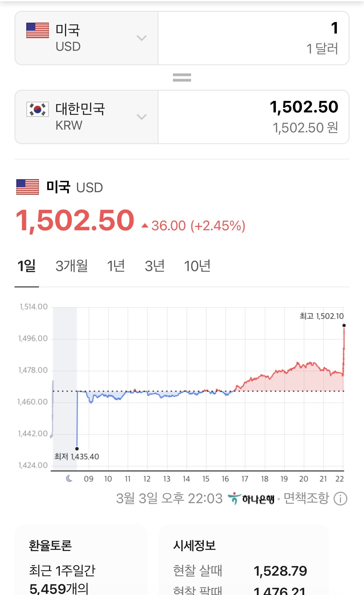Select the 1일 chart period tab

pyautogui.click(x=27, y=266)
